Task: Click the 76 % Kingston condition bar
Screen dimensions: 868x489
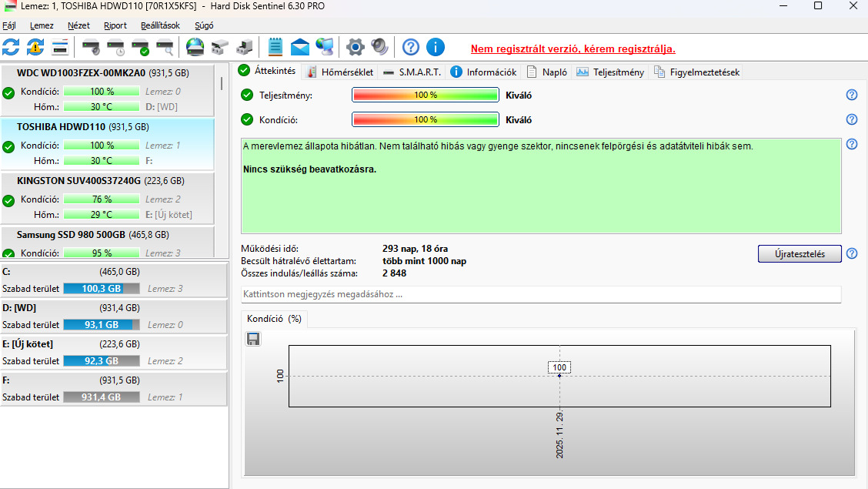Action: (x=102, y=199)
